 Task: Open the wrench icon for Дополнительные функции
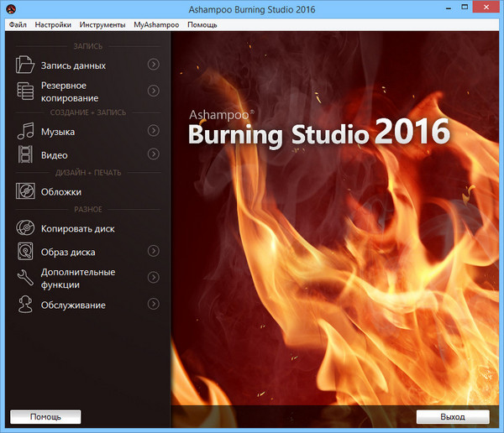26,278
